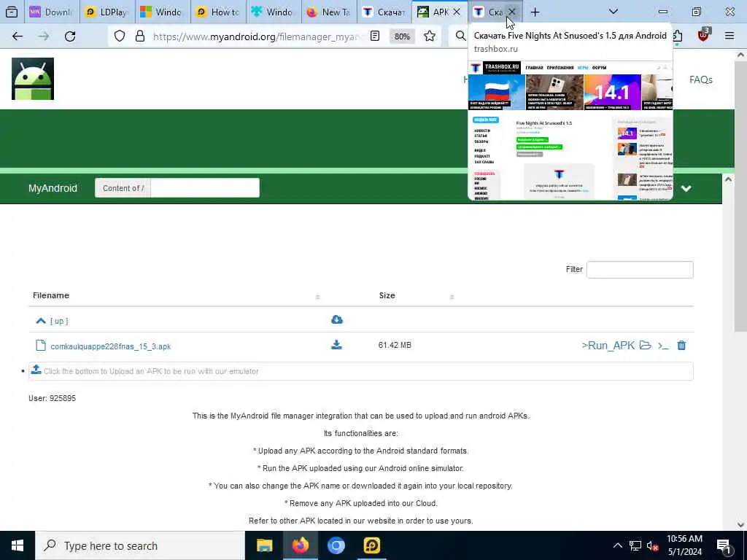Click the Upload an APK field
Screen dimensions: 747x560
(360, 371)
